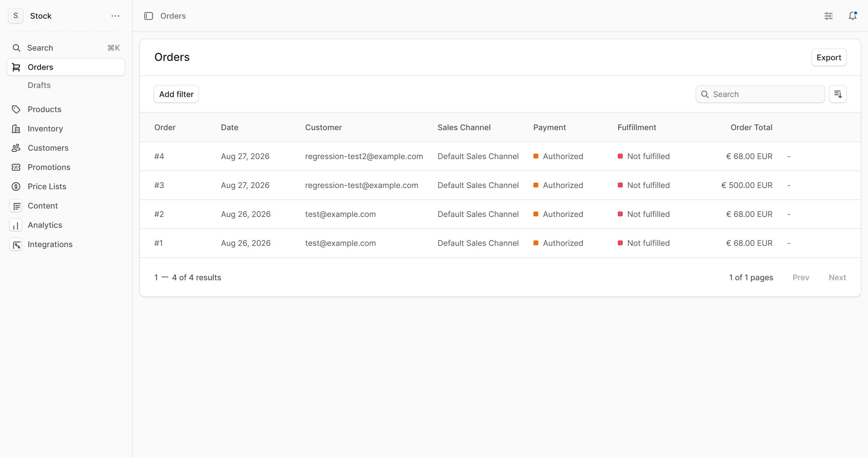Click the sidebar Search magnifier icon
The width and height of the screenshot is (868, 458).
click(x=16, y=48)
